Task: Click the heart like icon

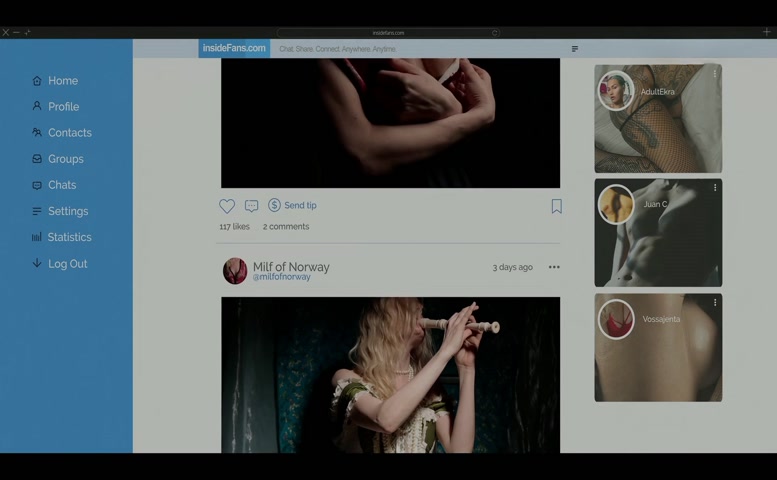Action: pyautogui.click(x=227, y=206)
